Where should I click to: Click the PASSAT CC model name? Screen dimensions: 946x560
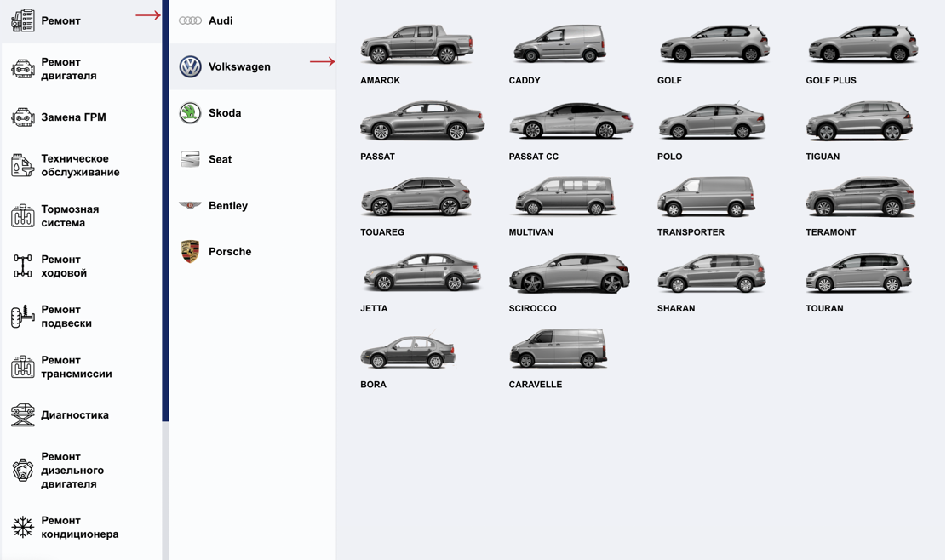point(533,156)
